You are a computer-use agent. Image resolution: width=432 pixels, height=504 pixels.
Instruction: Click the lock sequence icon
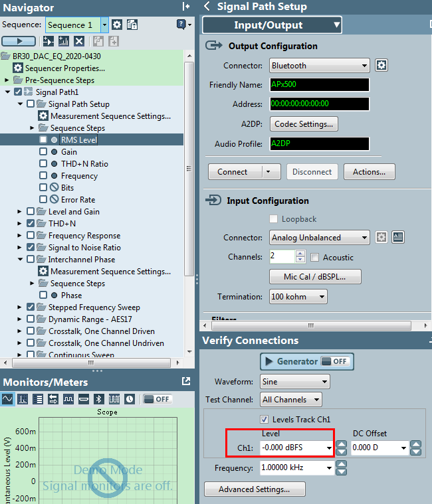(x=132, y=25)
